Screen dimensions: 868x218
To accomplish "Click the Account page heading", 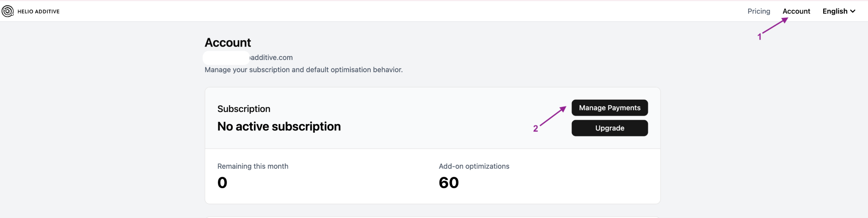I will point(228,42).
